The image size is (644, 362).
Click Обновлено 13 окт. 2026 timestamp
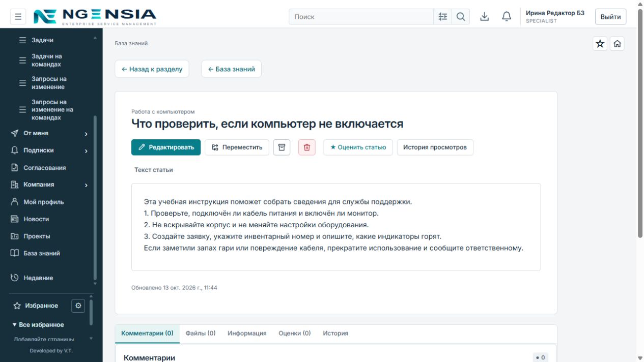[x=174, y=288]
